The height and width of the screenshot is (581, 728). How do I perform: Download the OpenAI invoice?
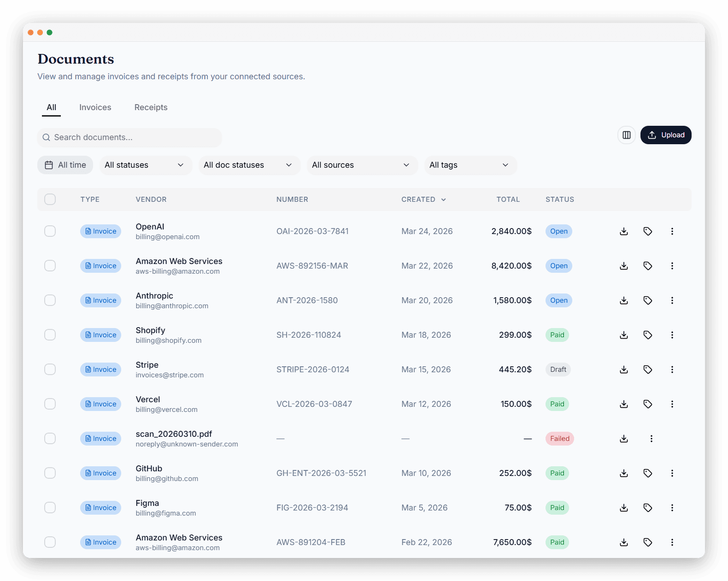tap(624, 231)
